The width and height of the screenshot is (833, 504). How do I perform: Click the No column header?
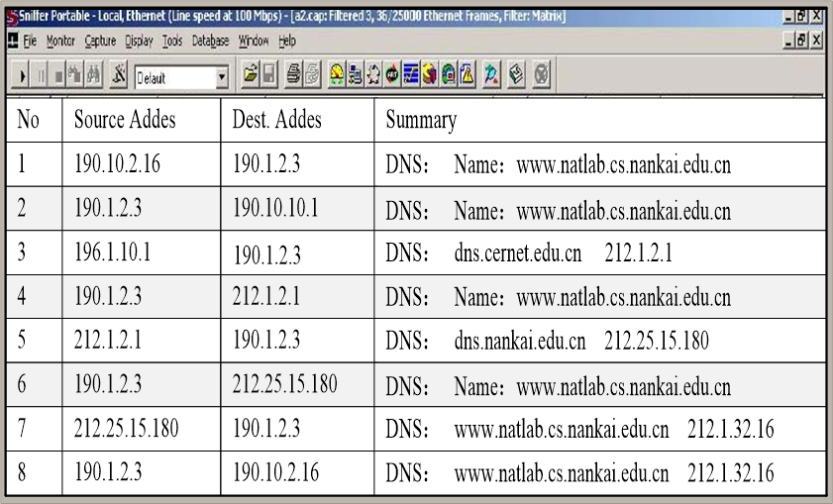coord(34,120)
